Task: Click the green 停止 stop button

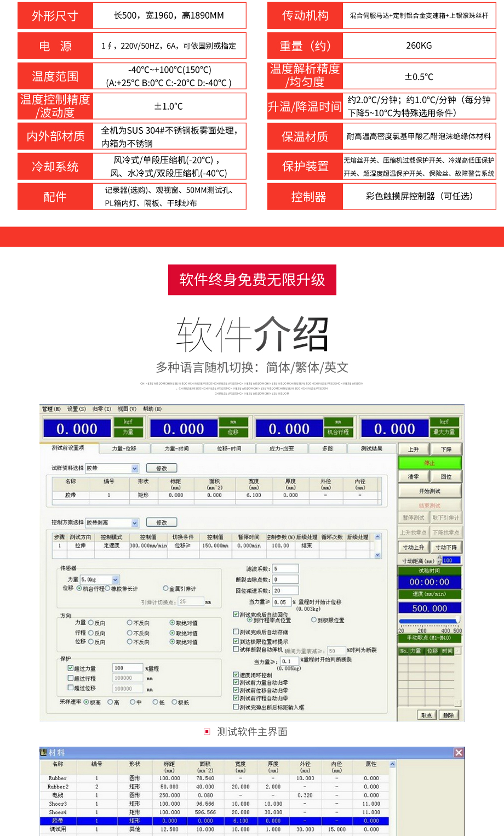Action: pyautogui.click(x=429, y=463)
